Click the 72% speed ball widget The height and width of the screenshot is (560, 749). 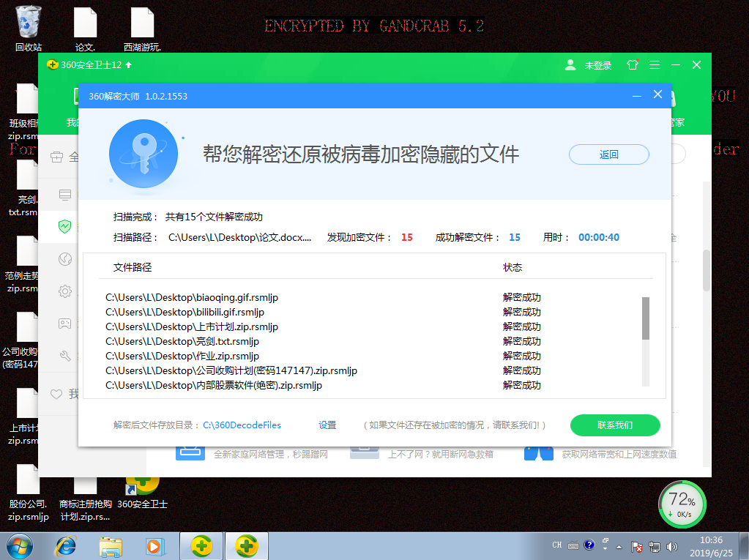point(682,504)
